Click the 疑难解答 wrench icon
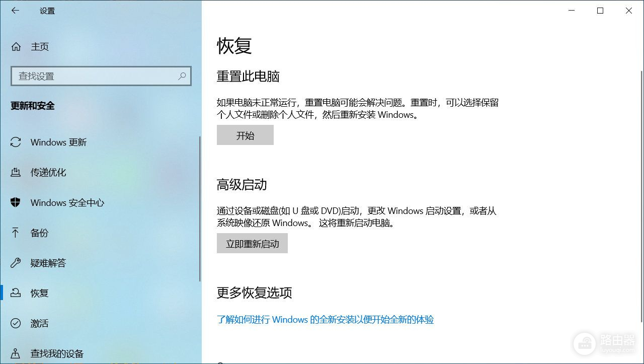The image size is (644, 364). 16,263
